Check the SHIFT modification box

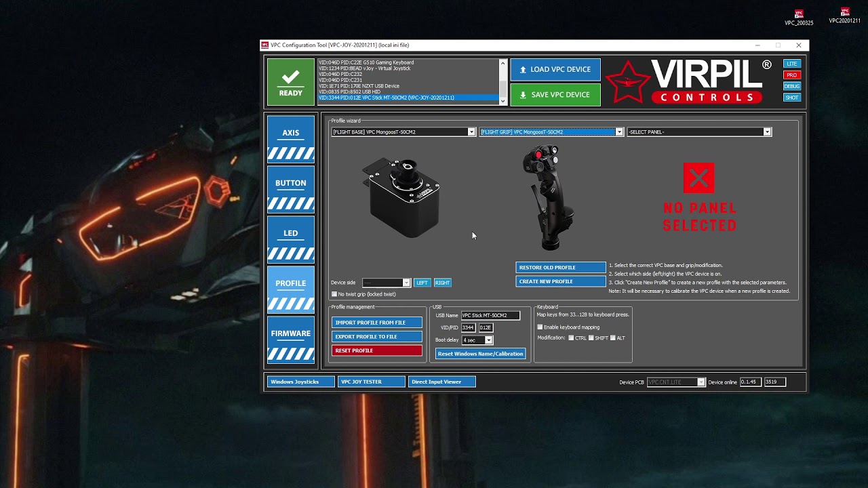point(591,338)
